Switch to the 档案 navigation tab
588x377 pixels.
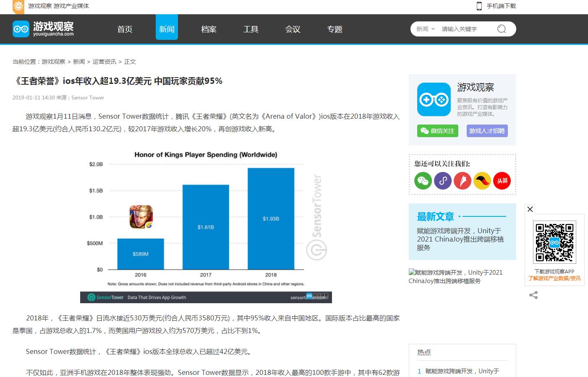tap(209, 29)
